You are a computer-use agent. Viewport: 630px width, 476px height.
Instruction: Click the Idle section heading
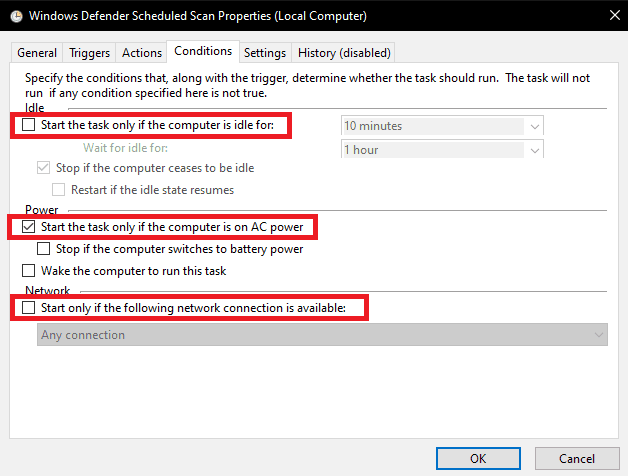coord(35,108)
